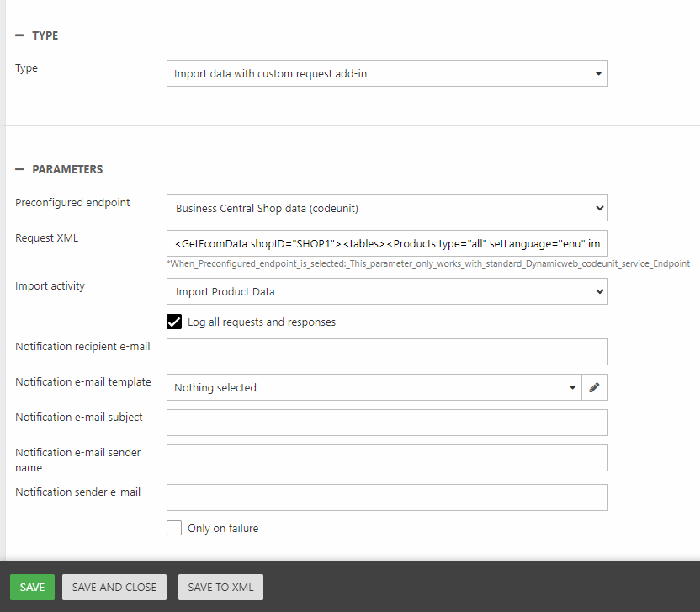Click the dropdown caret on the Type selector

[x=598, y=73]
